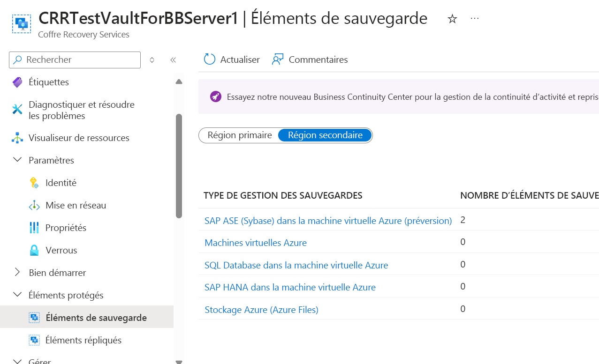Image resolution: width=599 pixels, height=364 pixels.
Task: Collapse the Gérer section chevron
Action: point(17,361)
